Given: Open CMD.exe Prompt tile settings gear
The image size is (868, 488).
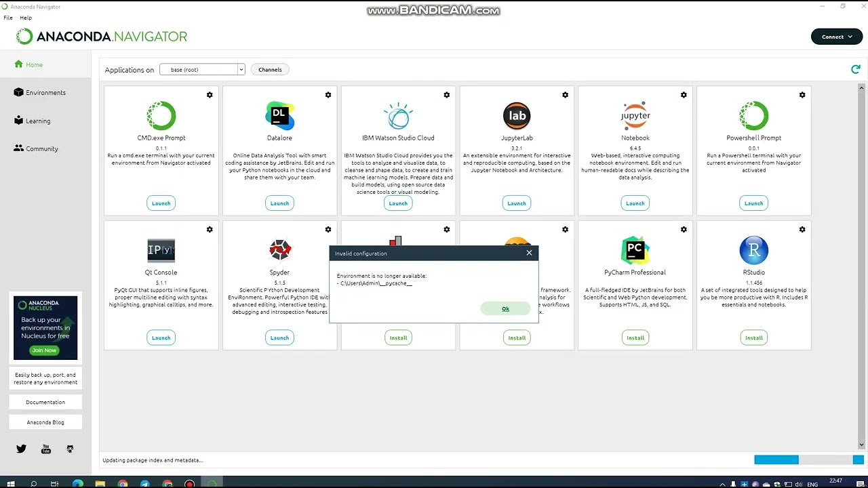Looking at the screenshot, I should click(210, 95).
